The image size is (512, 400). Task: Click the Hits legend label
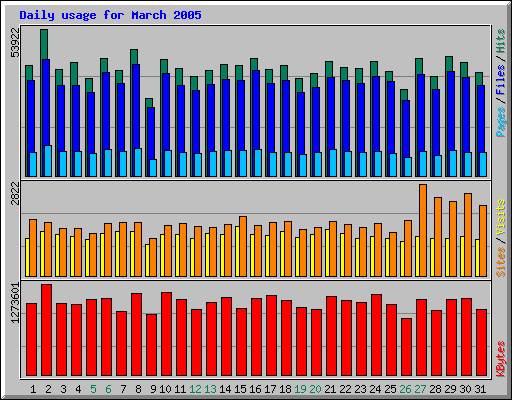[x=501, y=41]
